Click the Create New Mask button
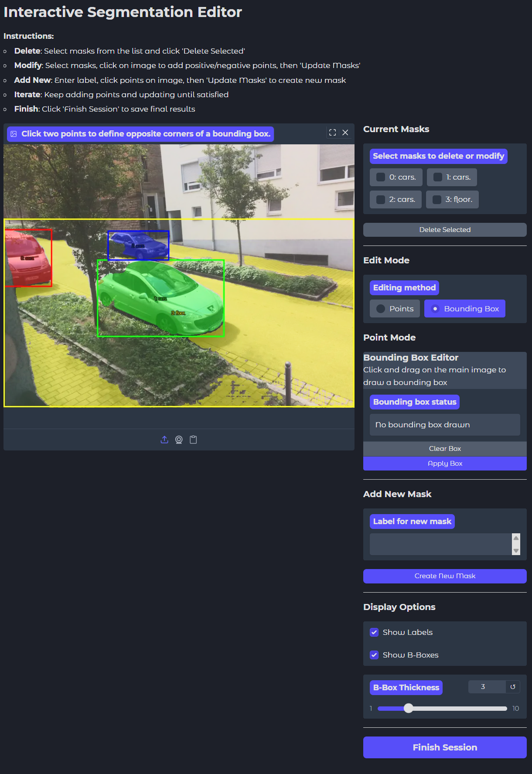This screenshot has height=774, width=532. [445, 576]
